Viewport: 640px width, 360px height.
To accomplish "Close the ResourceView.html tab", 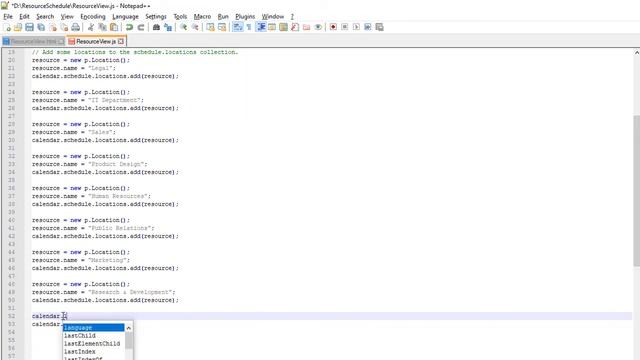I will tap(61, 42).
